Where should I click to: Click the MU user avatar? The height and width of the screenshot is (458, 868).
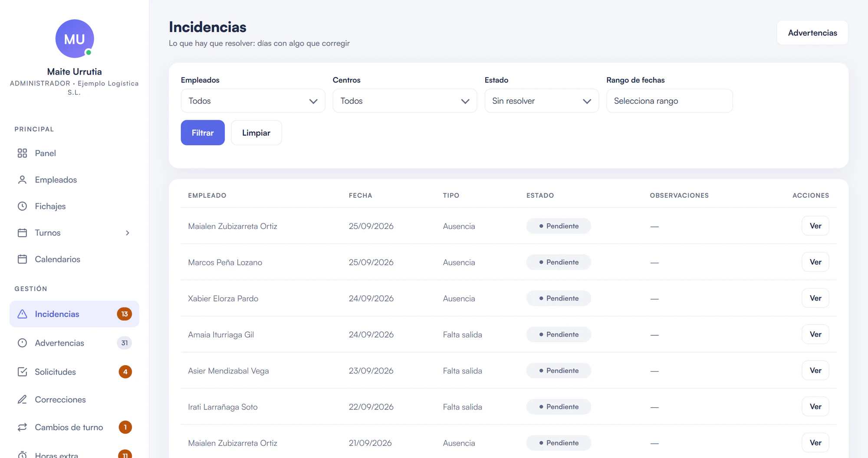[75, 39]
